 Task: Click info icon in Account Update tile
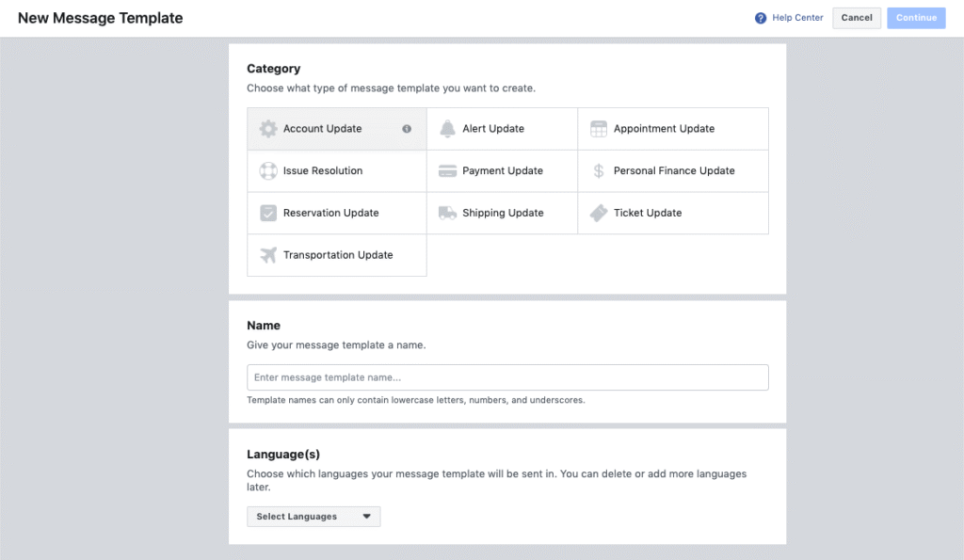pos(407,129)
